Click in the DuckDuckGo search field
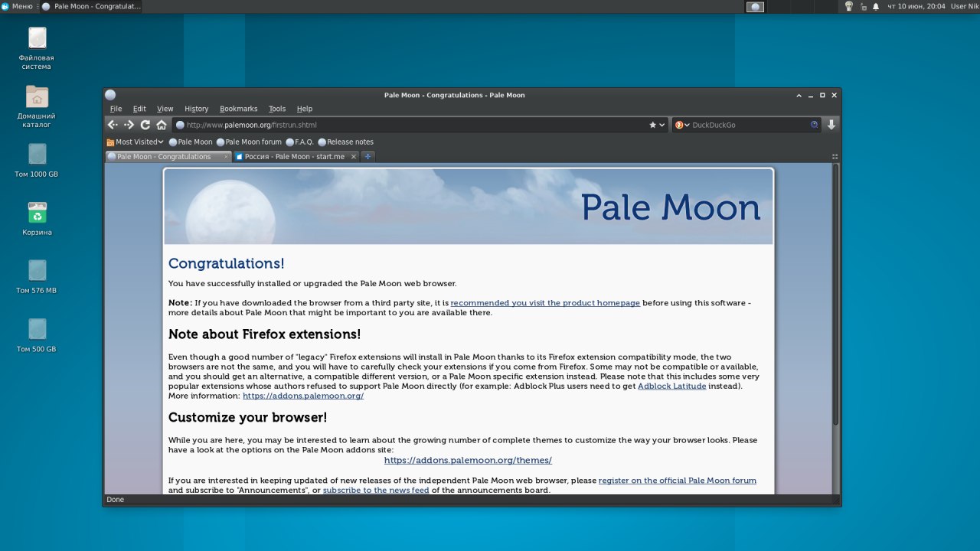This screenshot has width=980, height=551. click(750, 125)
